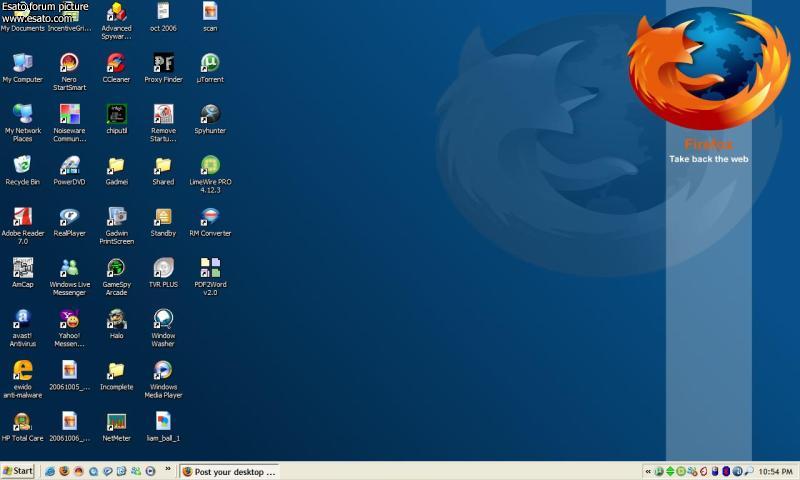The image size is (800, 480).
Task: Open Windows Live Messenger from Quick Launch
Action: point(136,471)
